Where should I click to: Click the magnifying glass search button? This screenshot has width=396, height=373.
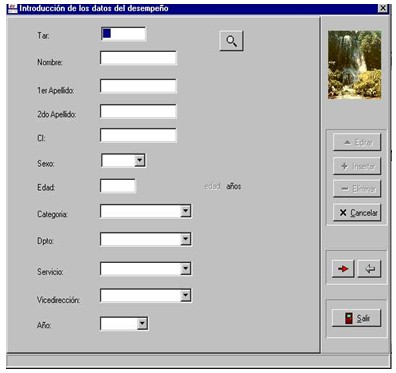click(231, 41)
